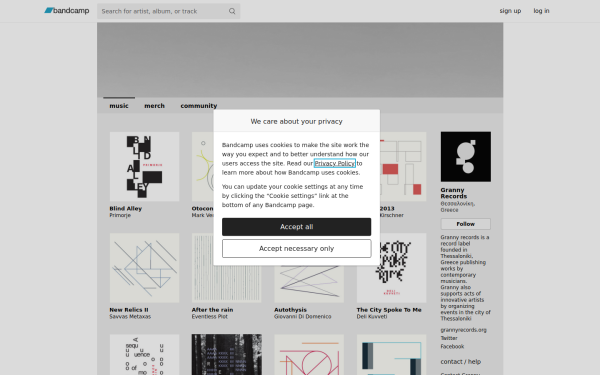Open the Facebook link
600x375 pixels.
(452, 347)
